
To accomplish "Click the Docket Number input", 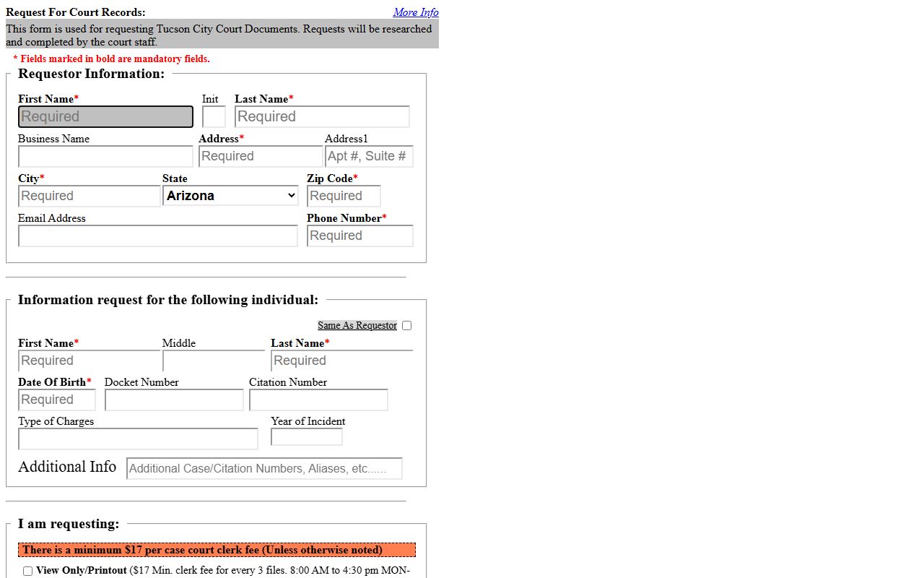I will [174, 400].
